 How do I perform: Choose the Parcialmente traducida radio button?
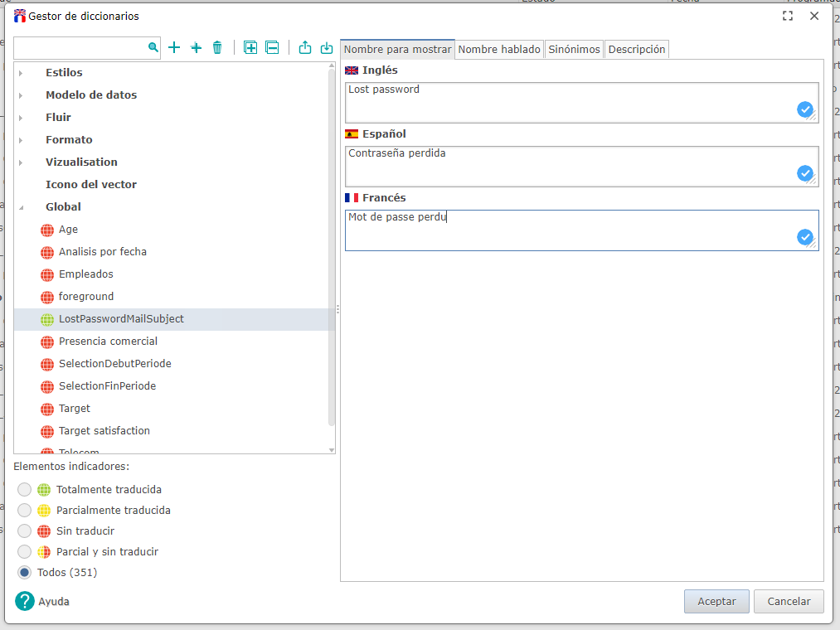25,511
